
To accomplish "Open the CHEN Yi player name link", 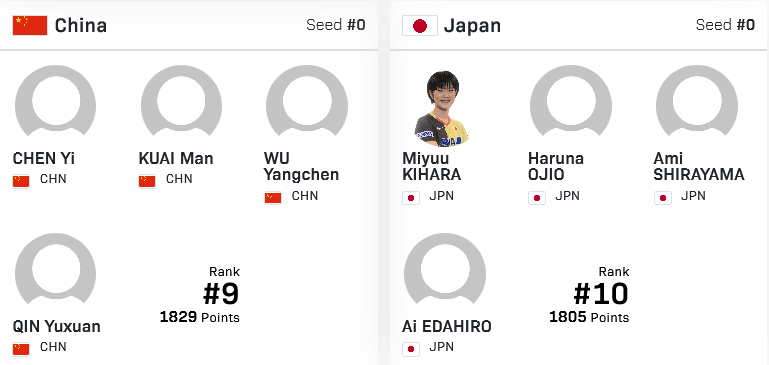I will [x=44, y=158].
